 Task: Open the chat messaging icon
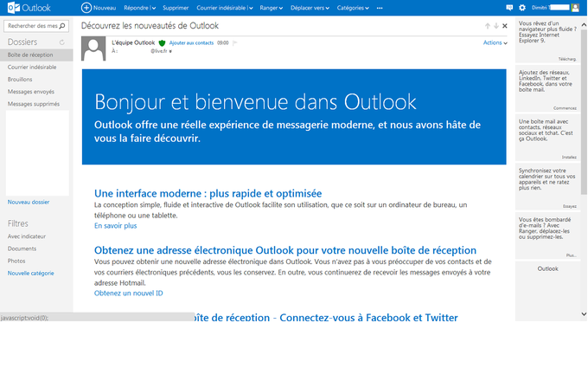tap(509, 8)
